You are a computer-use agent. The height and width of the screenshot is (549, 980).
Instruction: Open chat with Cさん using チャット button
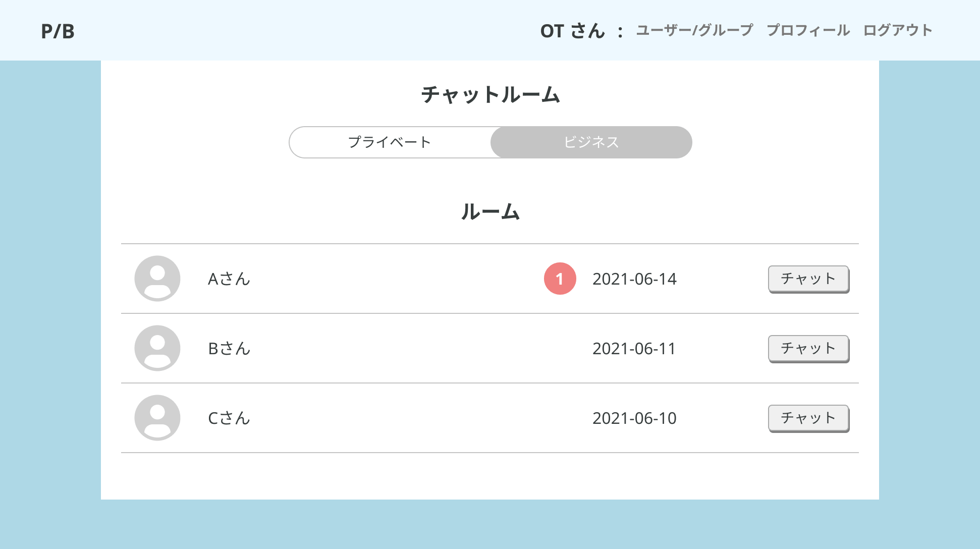point(808,418)
